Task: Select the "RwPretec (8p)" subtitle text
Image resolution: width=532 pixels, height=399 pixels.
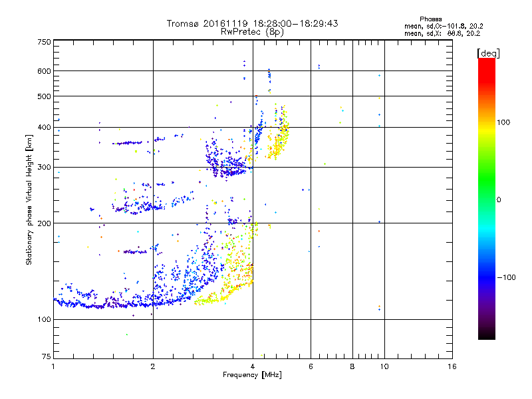Action: (252, 32)
